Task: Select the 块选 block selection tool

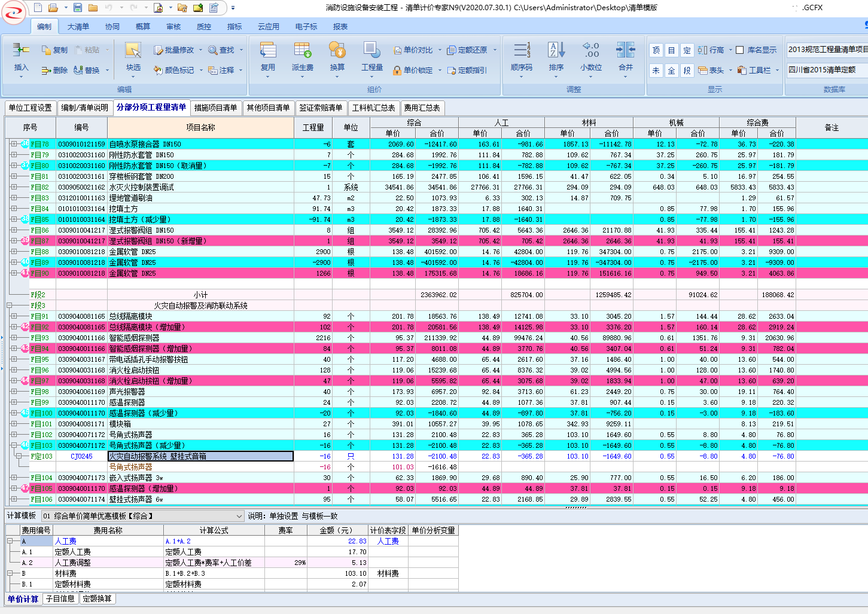Action: 133,58
